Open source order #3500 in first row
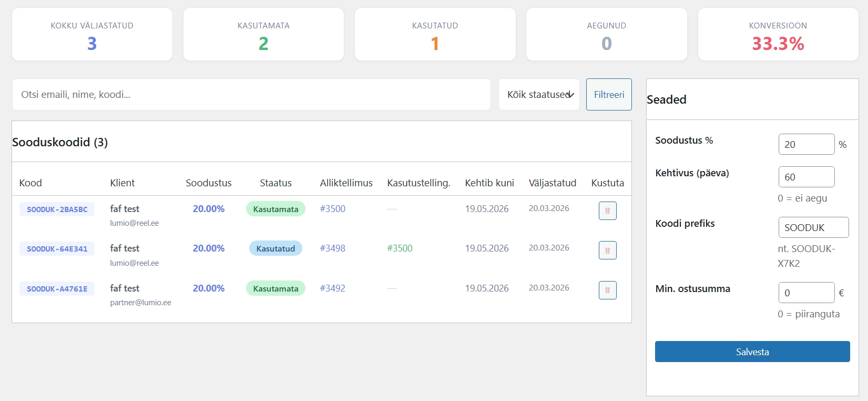868x401 pixels. point(332,209)
